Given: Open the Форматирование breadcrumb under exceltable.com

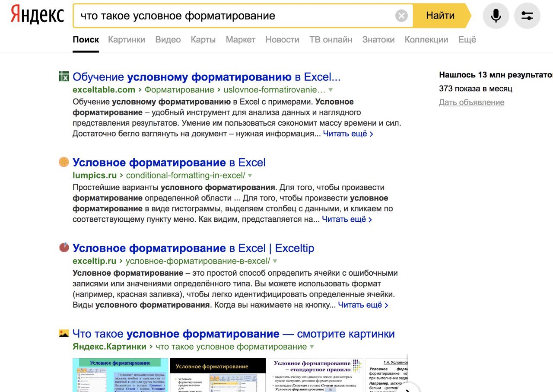Looking at the screenshot, I should click(x=179, y=90).
